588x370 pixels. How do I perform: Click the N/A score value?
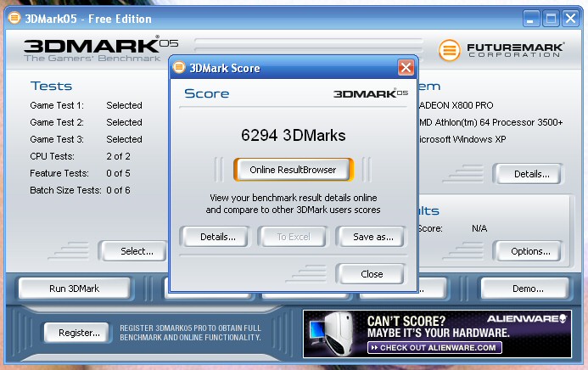coord(479,228)
